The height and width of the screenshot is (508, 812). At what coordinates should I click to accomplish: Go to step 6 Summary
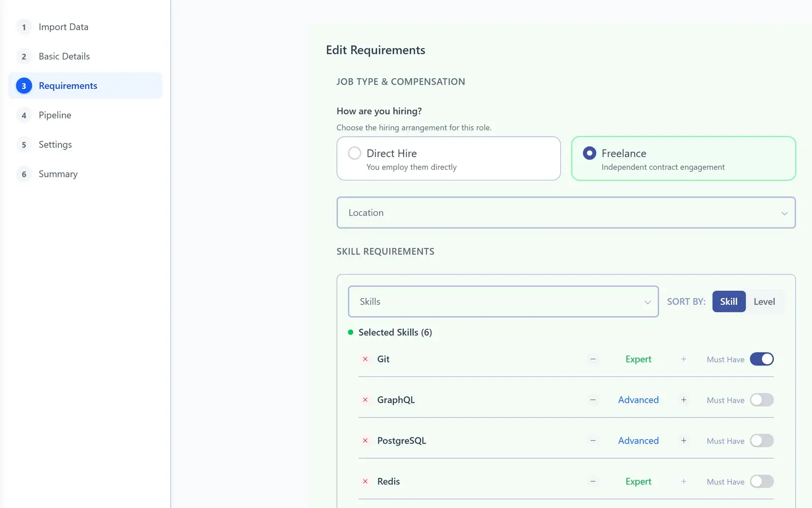[85, 174]
